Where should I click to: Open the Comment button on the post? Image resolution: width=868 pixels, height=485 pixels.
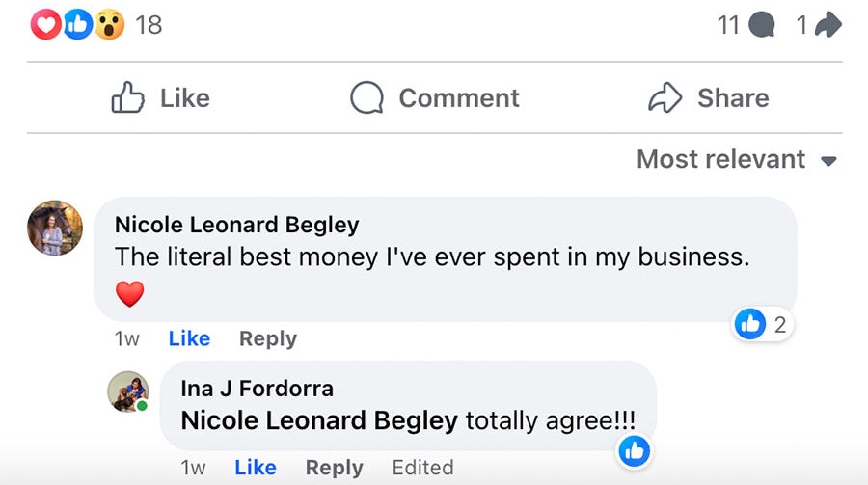434,97
